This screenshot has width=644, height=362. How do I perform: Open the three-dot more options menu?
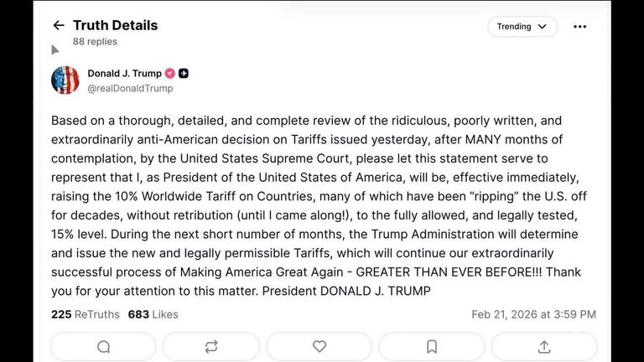click(x=579, y=27)
